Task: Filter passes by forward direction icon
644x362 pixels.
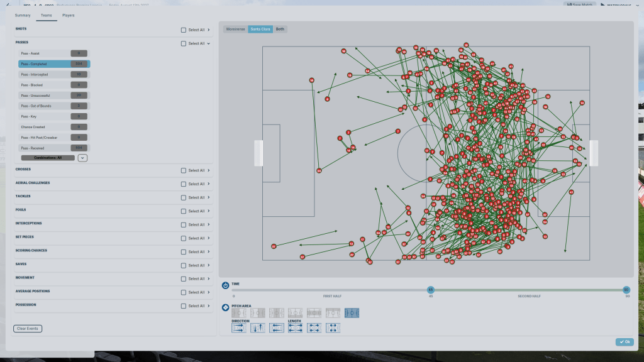Action: [239, 327]
